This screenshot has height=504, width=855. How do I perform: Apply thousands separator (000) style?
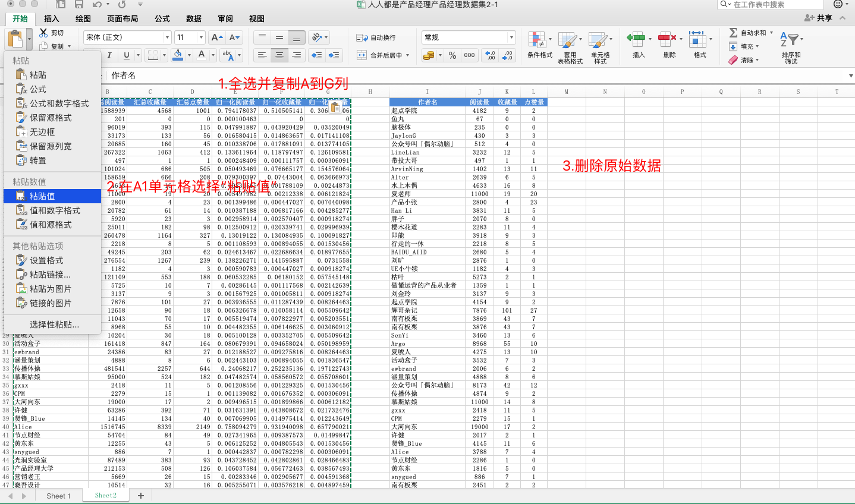coord(470,55)
